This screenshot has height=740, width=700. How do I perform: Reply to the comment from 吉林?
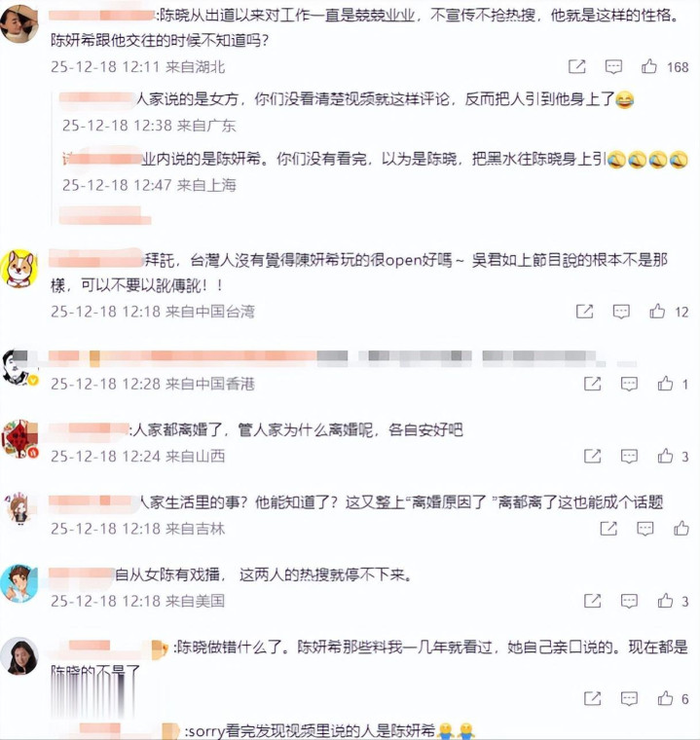[645, 529]
